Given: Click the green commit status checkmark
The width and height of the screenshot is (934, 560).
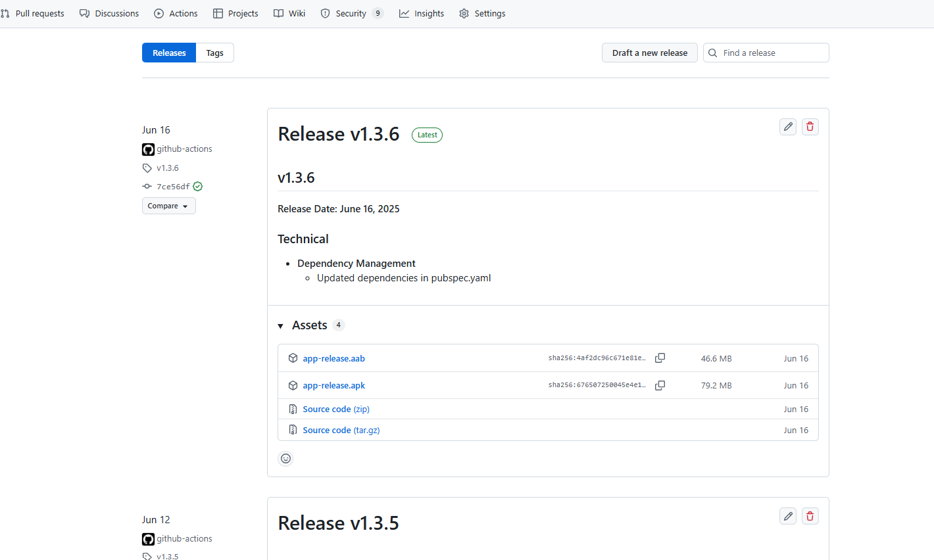Looking at the screenshot, I should (x=198, y=187).
